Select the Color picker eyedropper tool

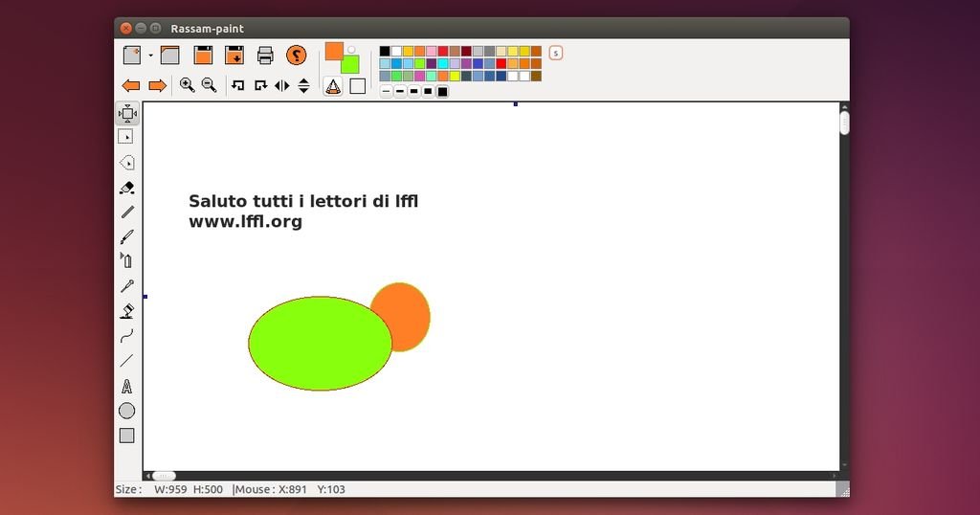pyautogui.click(x=127, y=286)
